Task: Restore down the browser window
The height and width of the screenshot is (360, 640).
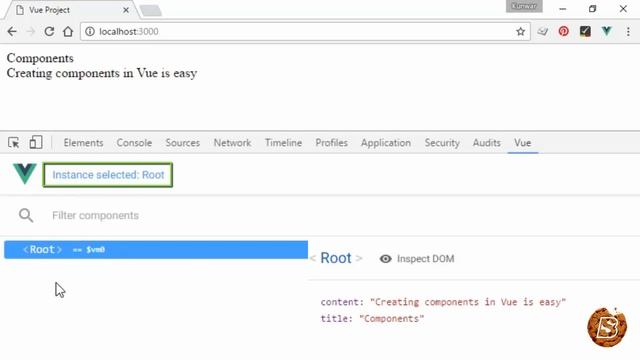Action: (x=593, y=9)
